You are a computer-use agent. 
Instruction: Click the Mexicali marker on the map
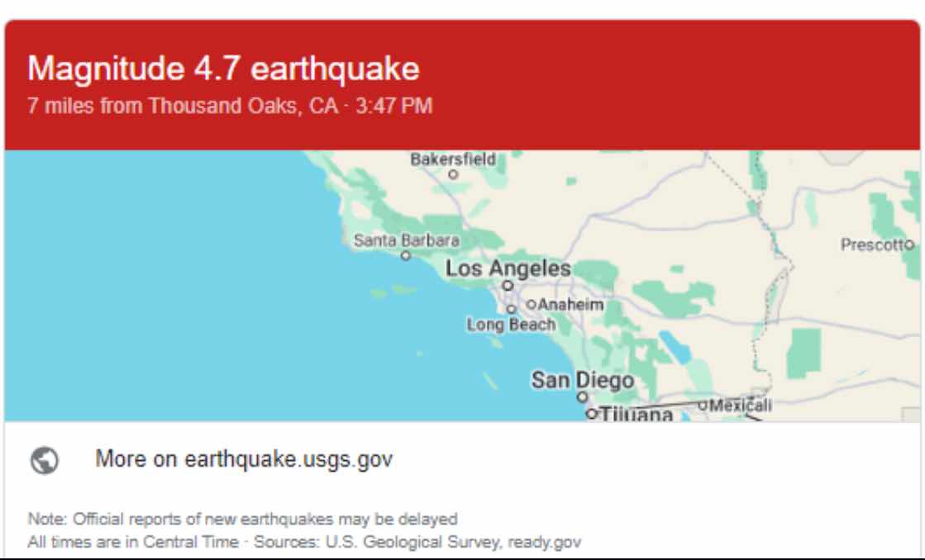[703, 405]
